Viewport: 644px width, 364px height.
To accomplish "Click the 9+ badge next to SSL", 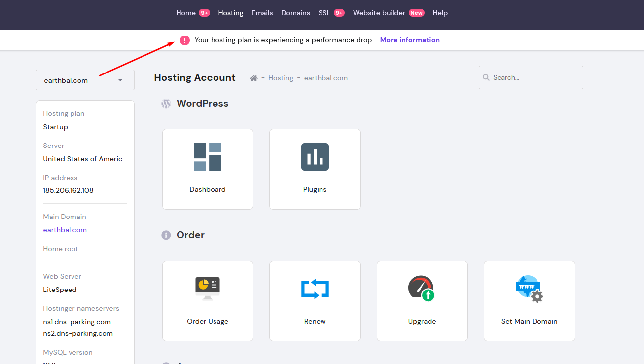I will (339, 13).
